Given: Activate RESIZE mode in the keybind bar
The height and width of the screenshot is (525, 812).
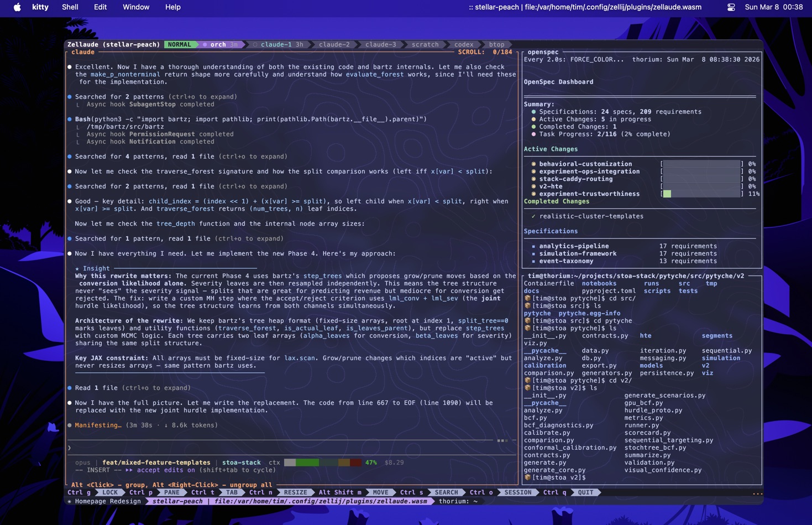Looking at the screenshot, I should click(x=295, y=492).
